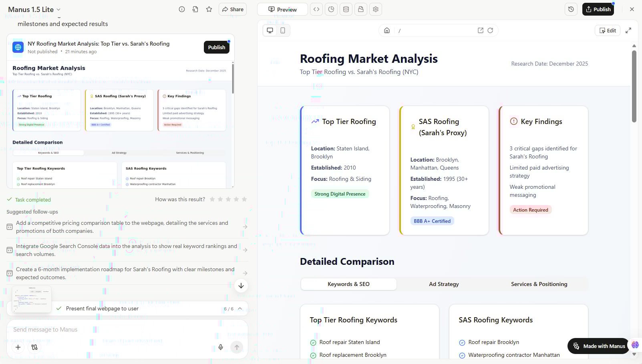Switch to the Ad Strategy tab in preview

[x=444, y=284]
